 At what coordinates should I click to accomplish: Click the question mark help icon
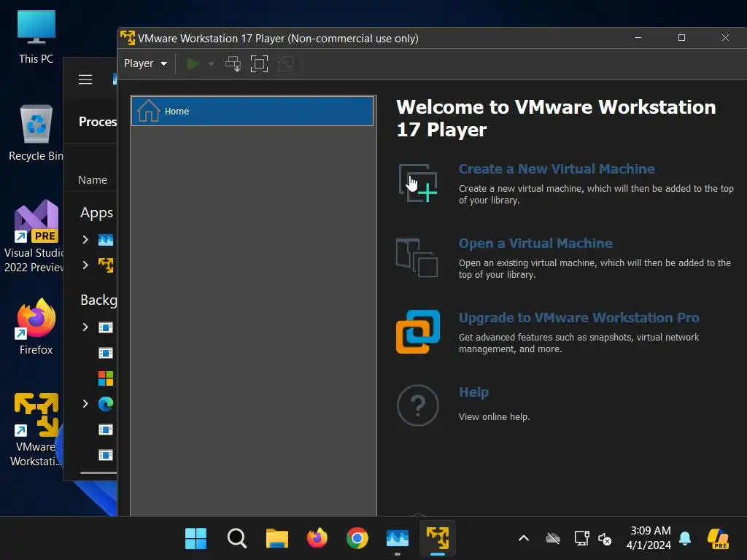coord(418,405)
